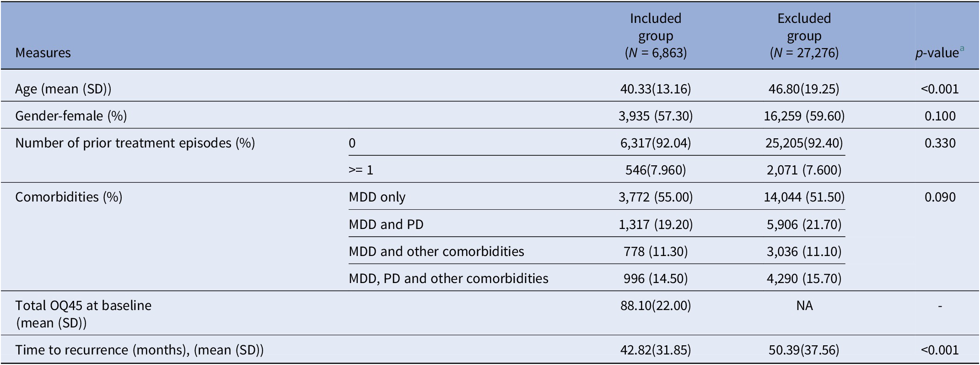Click 'MDD and other comorbidities' cell
This screenshot has height=365, width=980.
pos(436,251)
